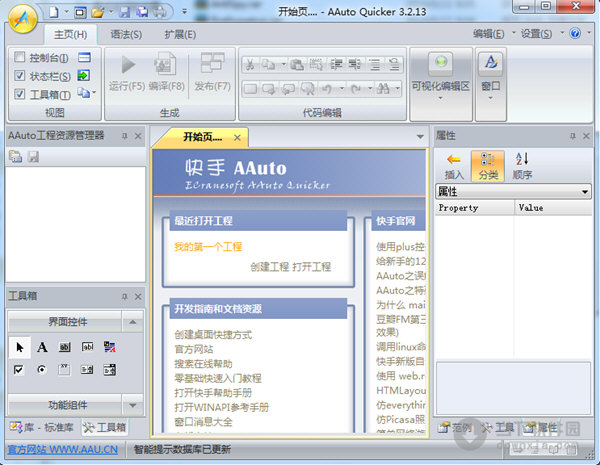This screenshot has height=465, width=600.
Task: Compile with the 编译(F8) button
Action: click(166, 73)
